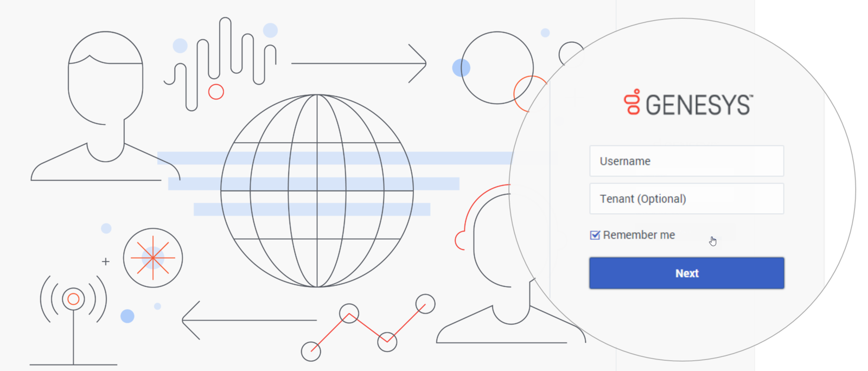Click the GENESYS wordmark text
The image size is (868, 371).
[x=699, y=105]
